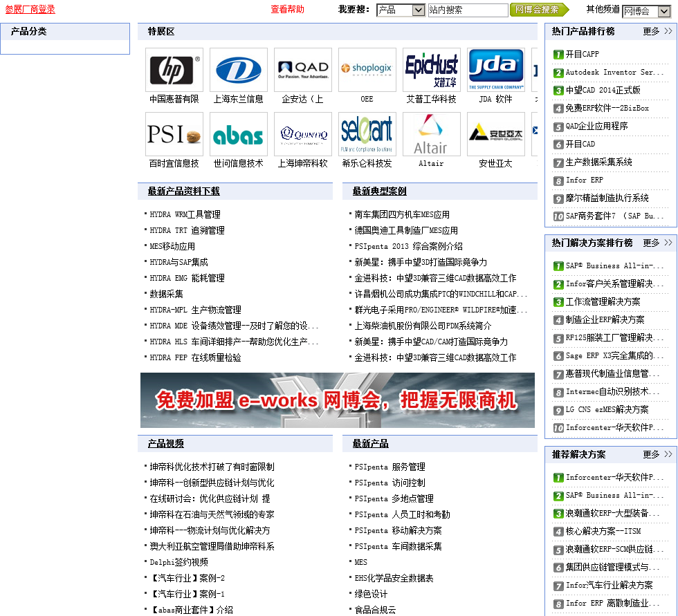This screenshot has width=678, height=616.
Task: Open the 参展厂商登录 link
Action: (30, 10)
